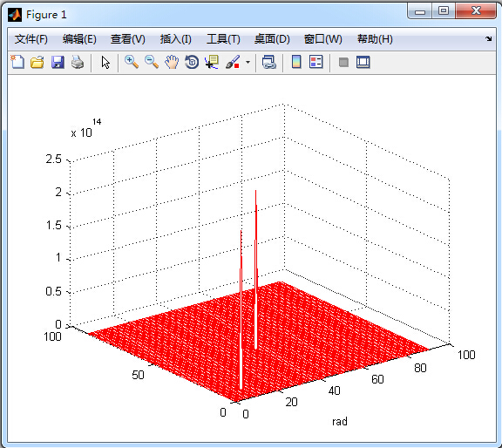This screenshot has height=448, width=502.
Task: Activate the Zoom In magnifier
Action: coord(132,62)
